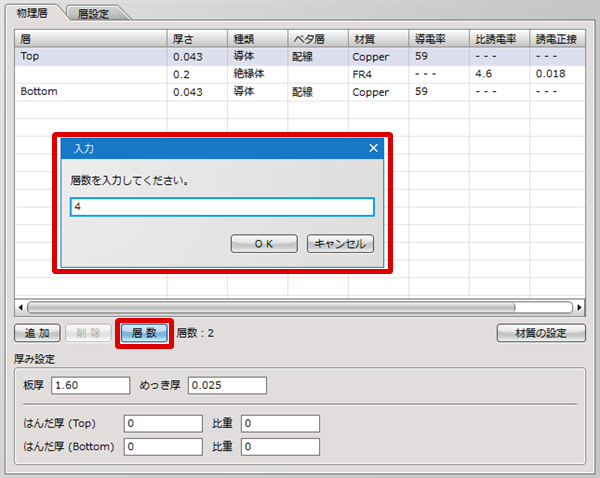Click the 追加 button
Image resolution: width=600 pixels, height=478 pixels.
(x=39, y=333)
